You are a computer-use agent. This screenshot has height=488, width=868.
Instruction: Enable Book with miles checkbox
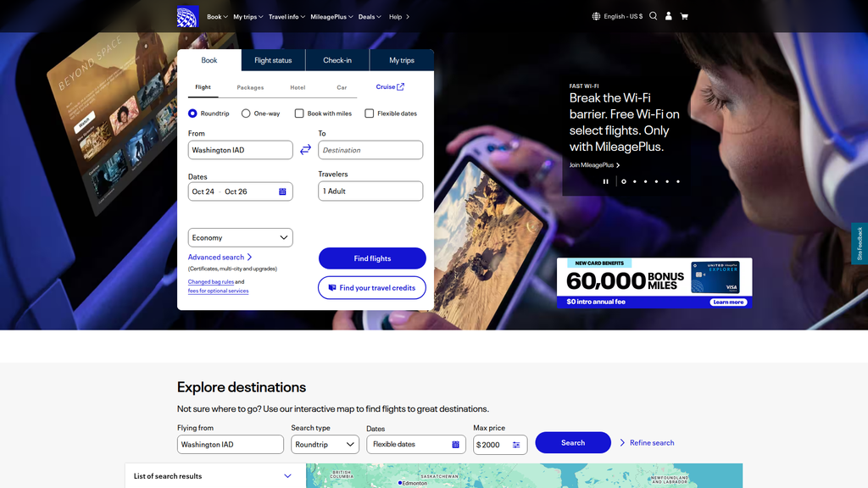299,114
